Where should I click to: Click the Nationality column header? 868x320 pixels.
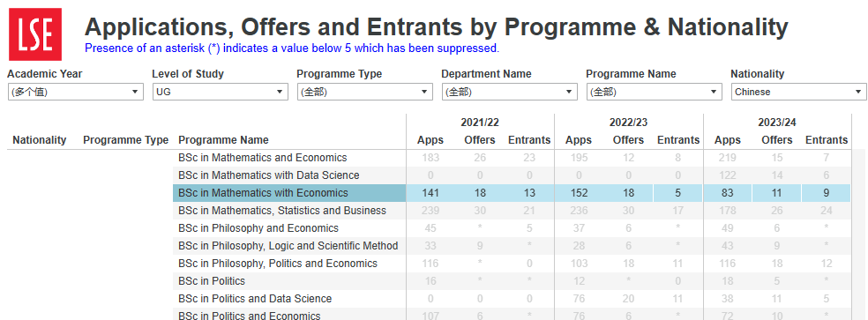pyautogui.click(x=40, y=140)
